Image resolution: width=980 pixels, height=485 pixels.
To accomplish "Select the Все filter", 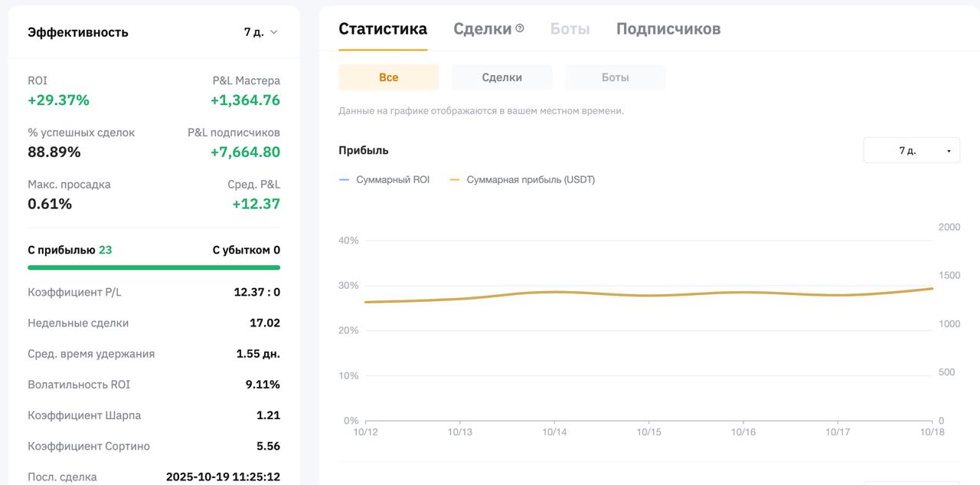I will tap(388, 77).
